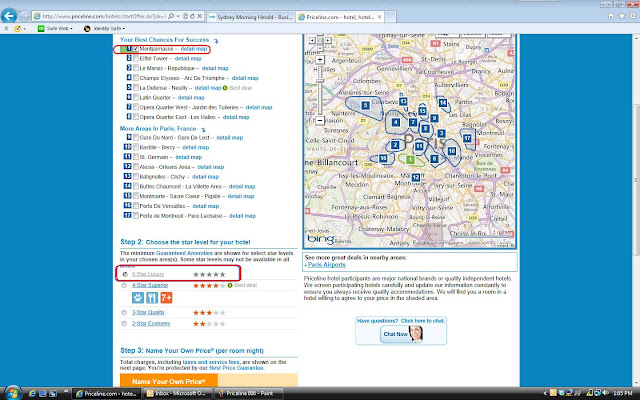Image resolution: width=640 pixels, height=400 pixels.
Task: Open browser home icon
Action: click(611, 16)
